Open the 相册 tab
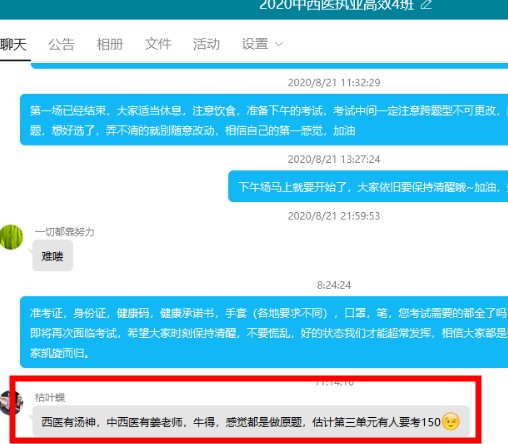Viewport: 508px width, 444px height. pos(110,44)
